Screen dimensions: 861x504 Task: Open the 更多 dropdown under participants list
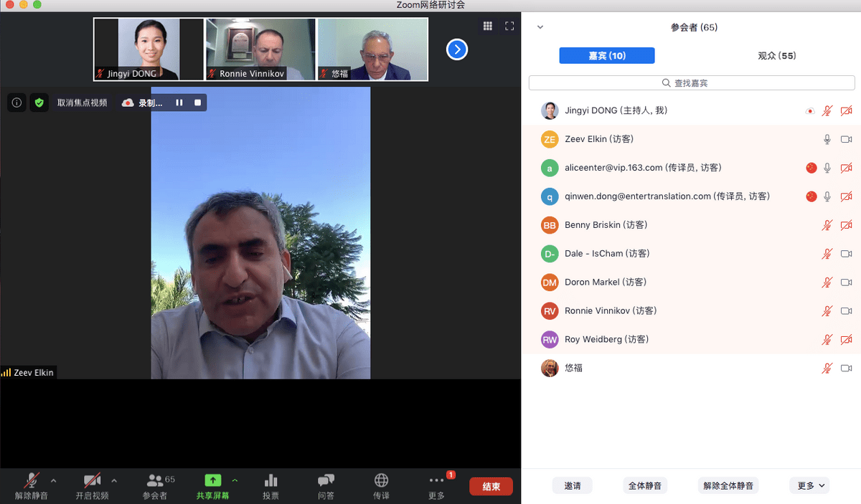[x=809, y=485]
